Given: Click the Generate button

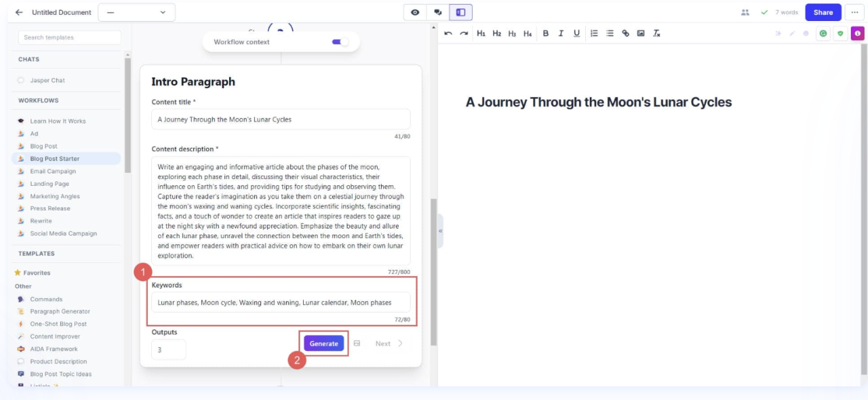Looking at the screenshot, I should (x=323, y=343).
